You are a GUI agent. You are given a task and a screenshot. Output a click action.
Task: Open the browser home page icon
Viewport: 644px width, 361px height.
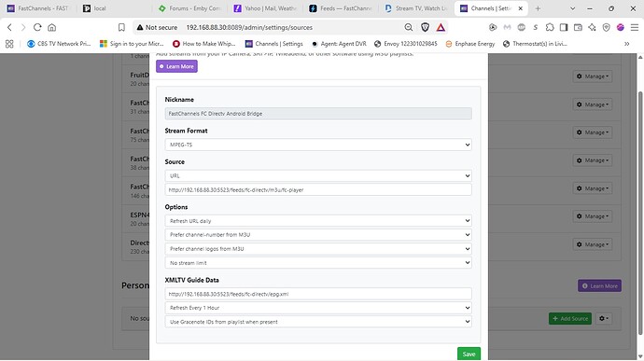click(51, 27)
